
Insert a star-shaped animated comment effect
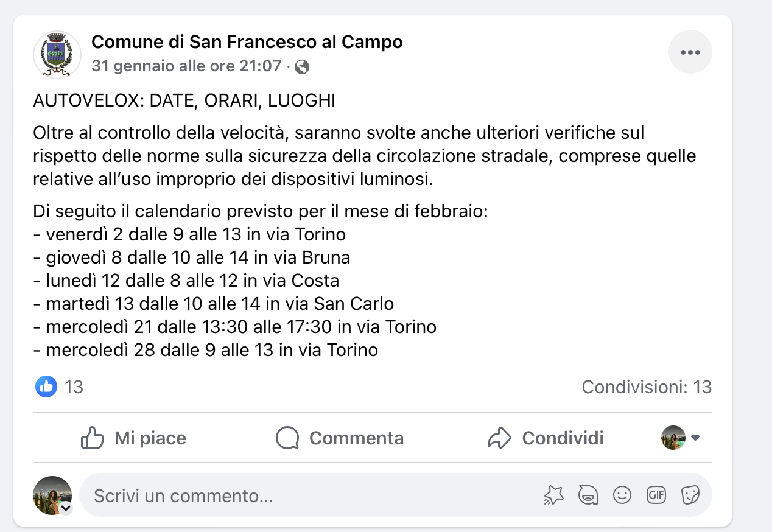553,495
